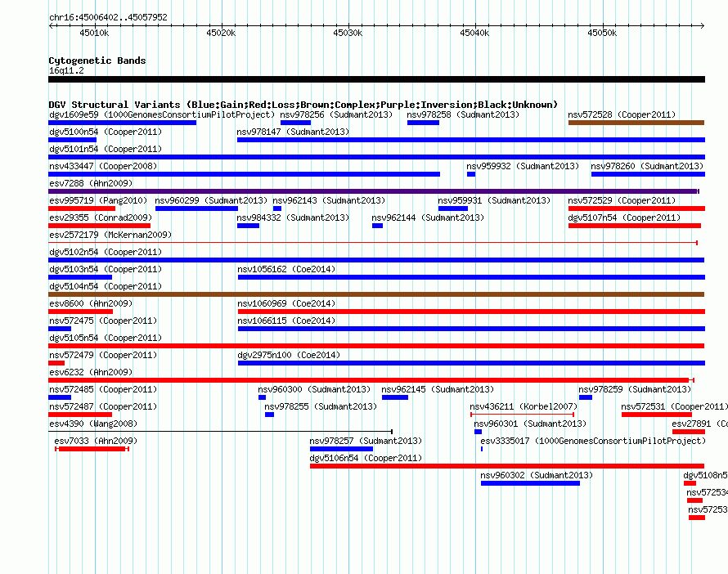The width and height of the screenshot is (728, 574).
Task: Select the black 16q11.2 cytogenetic band bar
Action: click(376, 79)
